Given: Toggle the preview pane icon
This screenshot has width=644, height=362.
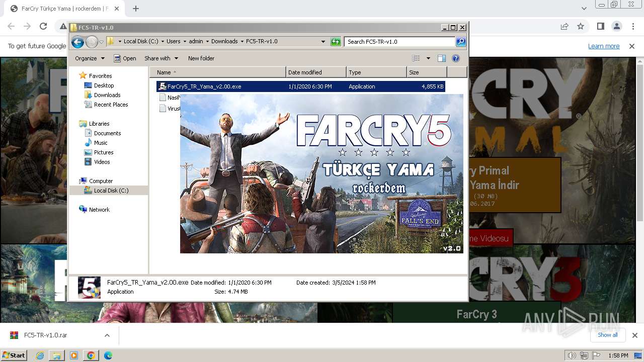Looking at the screenshot, I should 442,58.
